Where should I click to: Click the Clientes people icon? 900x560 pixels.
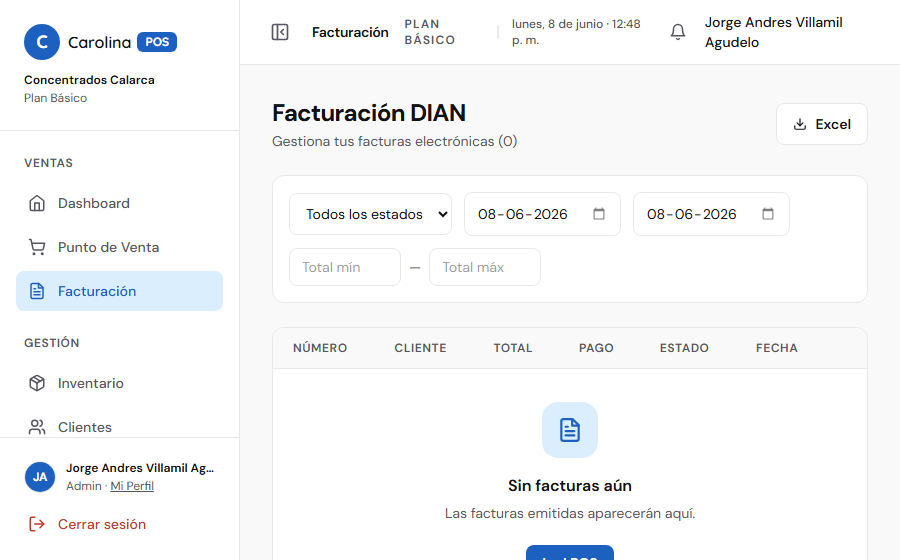tap(37, 427)
